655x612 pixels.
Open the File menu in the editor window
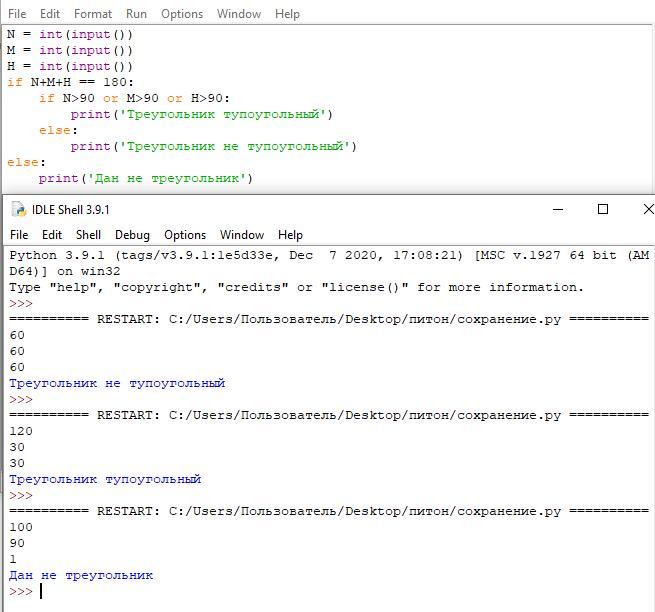pyautogui.click(x=17, y=14)
